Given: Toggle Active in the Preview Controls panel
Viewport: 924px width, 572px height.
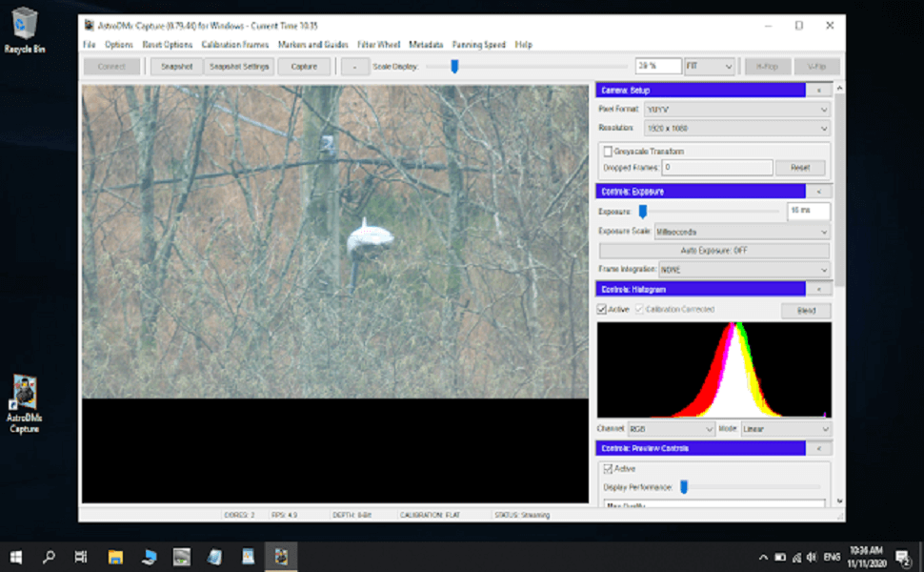Looking at the screenshot, I should pos(607,469).
